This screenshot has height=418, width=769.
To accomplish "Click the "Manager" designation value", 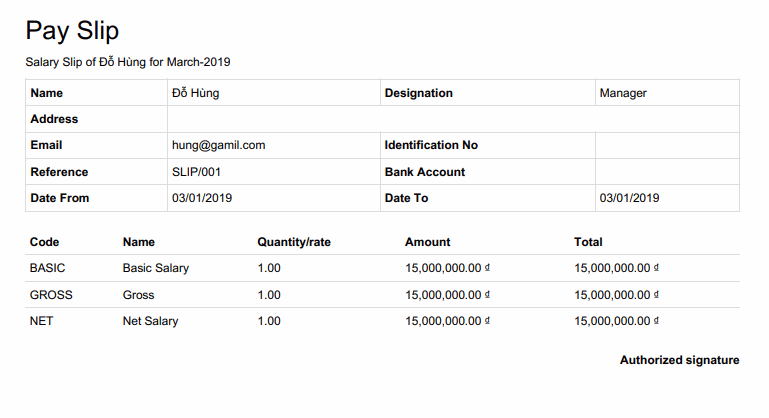I will click(623, 93).
